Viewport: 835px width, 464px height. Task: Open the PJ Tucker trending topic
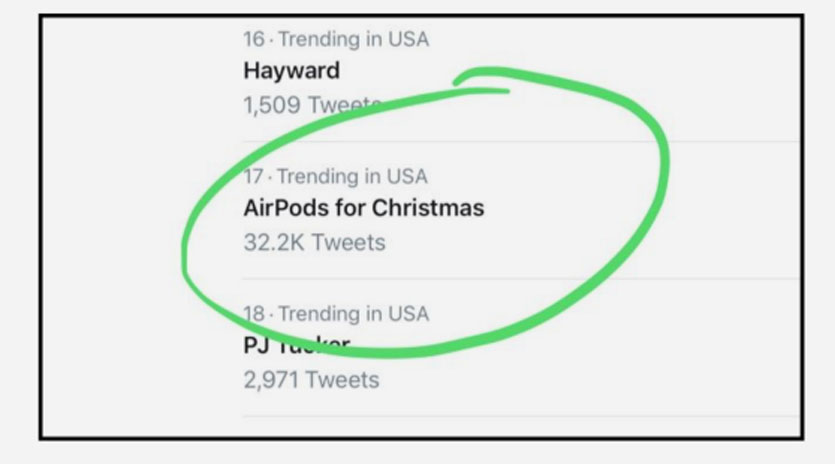click(x=296, y=346)
